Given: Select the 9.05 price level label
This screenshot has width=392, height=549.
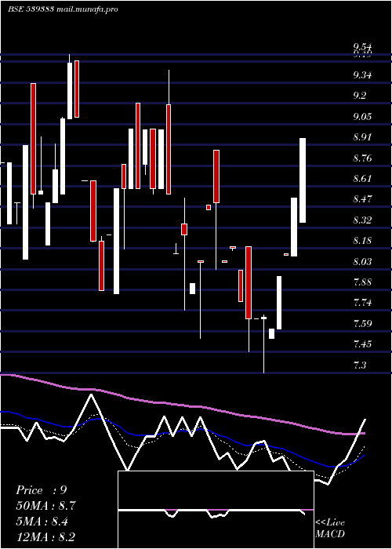Looking at the screenshot, I should click(x=362, y=116).
